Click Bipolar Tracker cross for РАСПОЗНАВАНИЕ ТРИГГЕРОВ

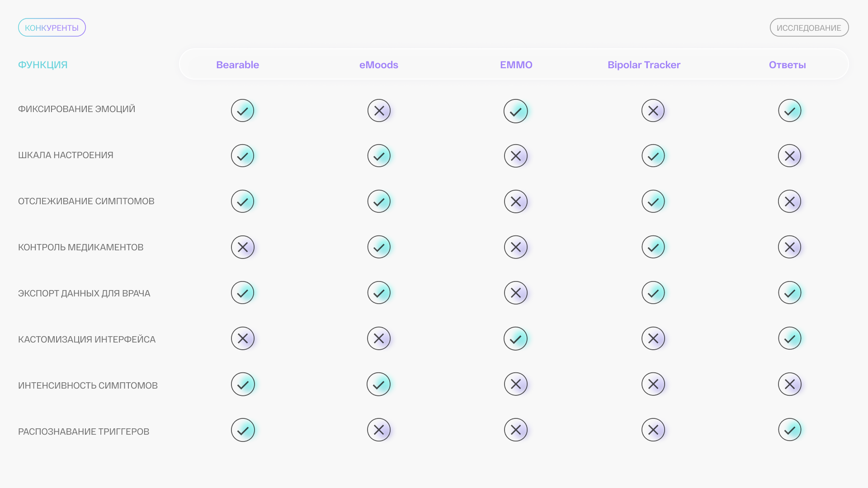coord(653,430)
